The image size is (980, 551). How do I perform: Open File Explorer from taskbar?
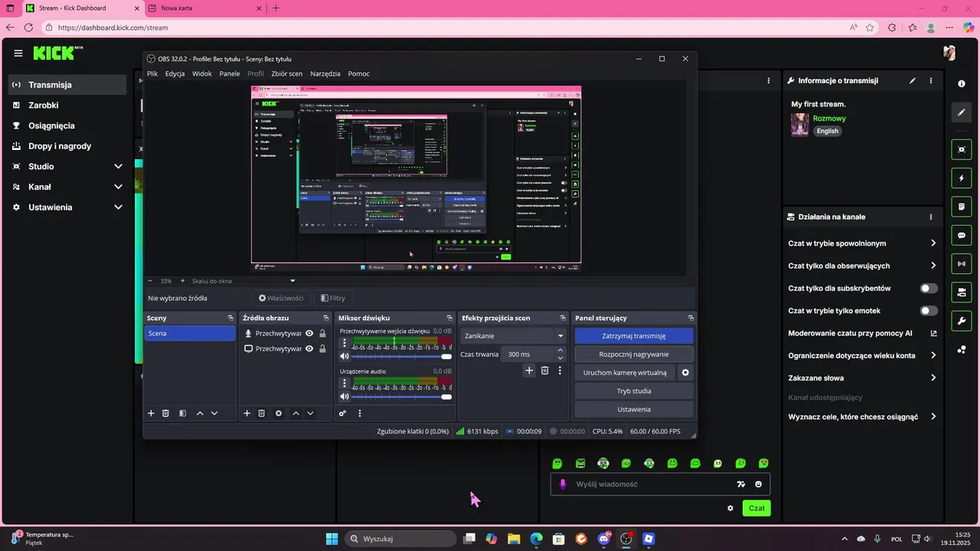[514, 539]
